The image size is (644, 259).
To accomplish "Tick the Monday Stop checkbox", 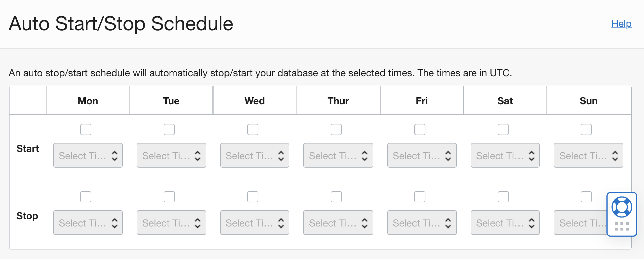I will pyautogui.click(x=86, y=197).
